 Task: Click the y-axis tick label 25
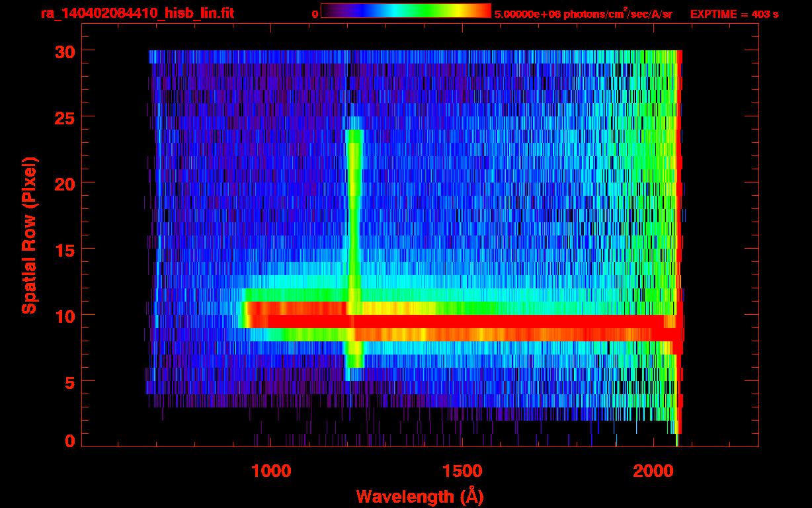coord(64,117)
